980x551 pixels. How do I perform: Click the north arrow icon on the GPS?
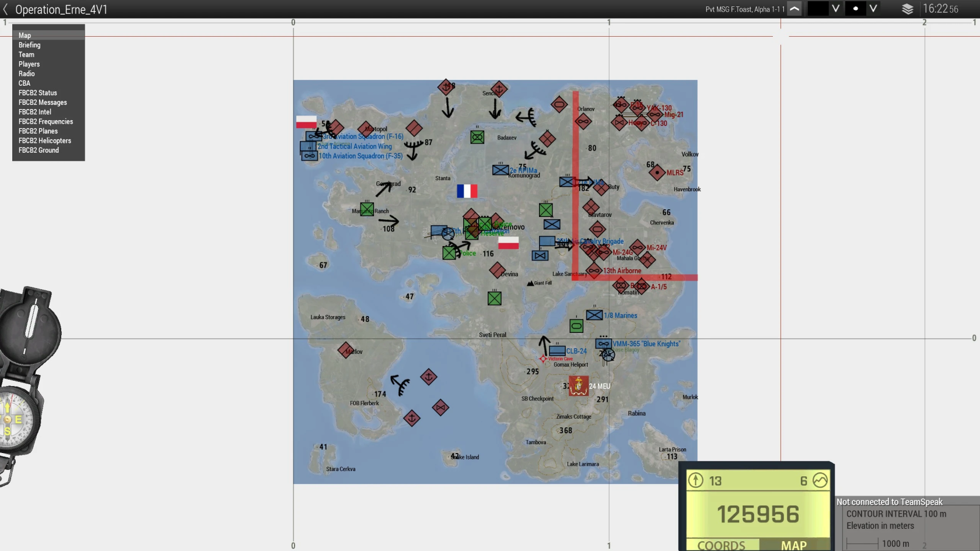tap(696, 481)
